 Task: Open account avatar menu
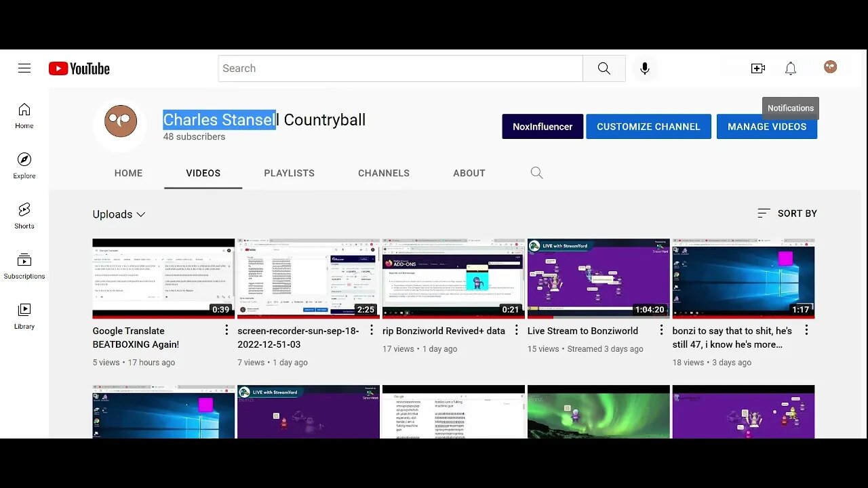coord(830,67)
